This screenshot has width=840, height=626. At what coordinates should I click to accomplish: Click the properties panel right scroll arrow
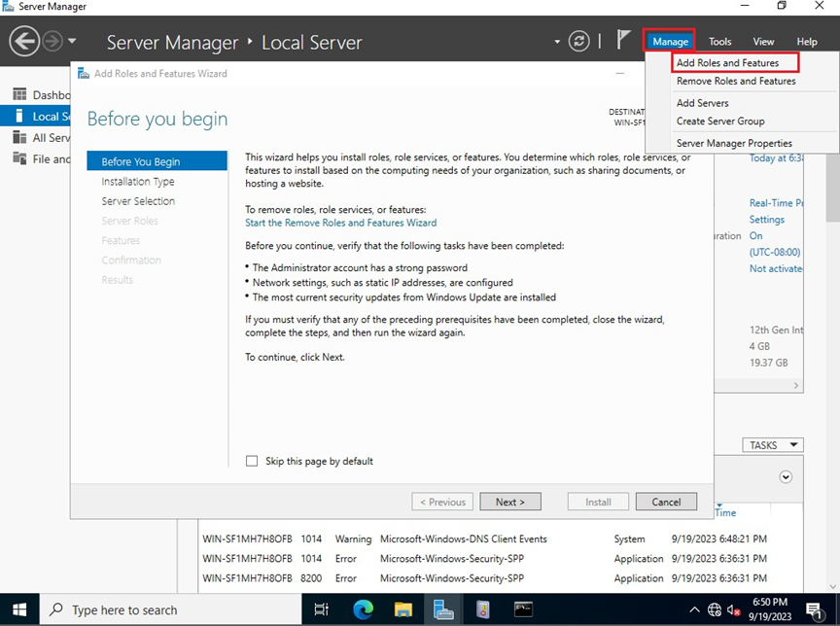(795, 386)
